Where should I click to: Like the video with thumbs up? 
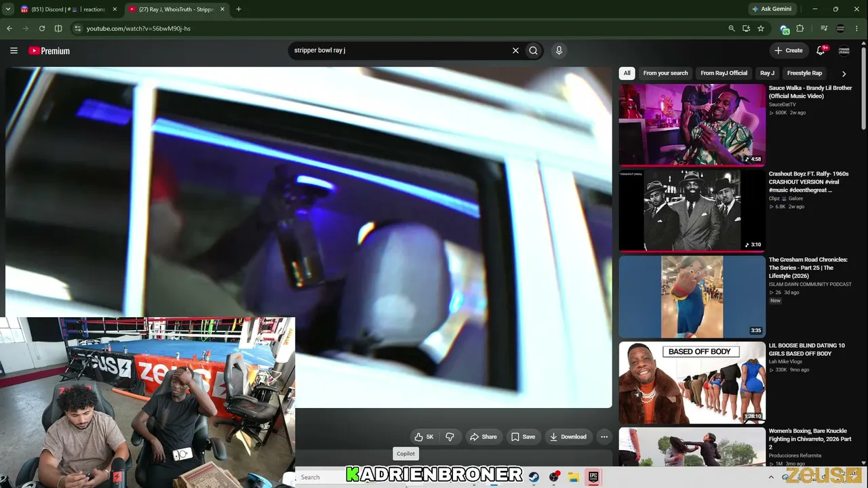coord(425,437)
